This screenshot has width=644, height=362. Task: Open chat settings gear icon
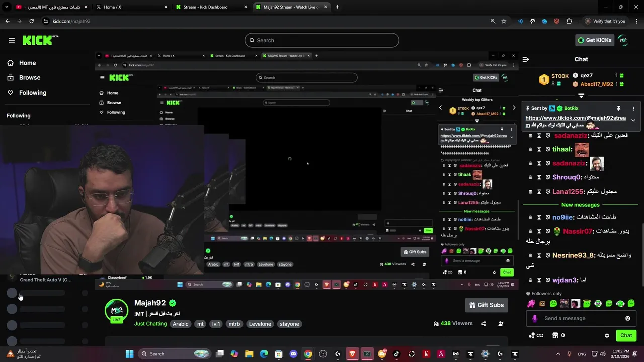[x=607, y=335]
